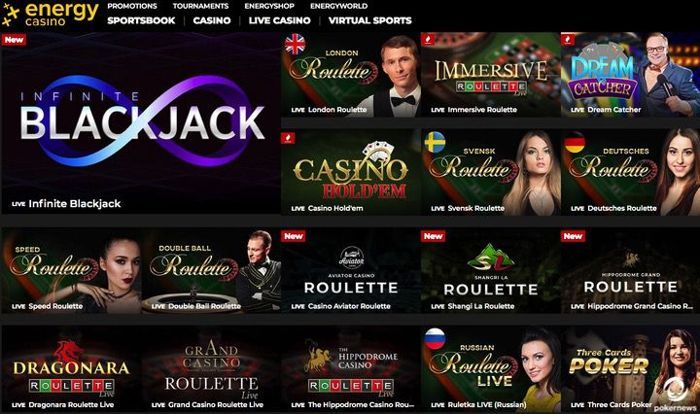
Task: Click the Russian flag on Ruletka LIVE
Action: [435, 339]
